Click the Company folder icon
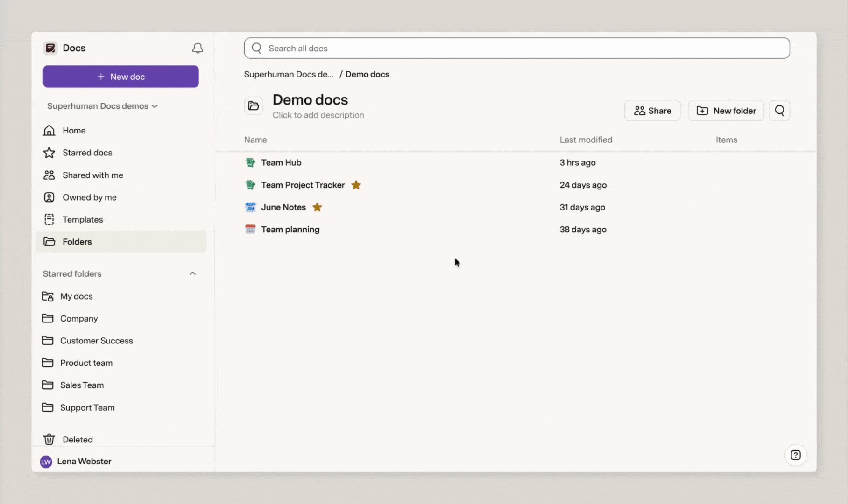The width and height of the screenshot is (848, 504). click(48, 318)
